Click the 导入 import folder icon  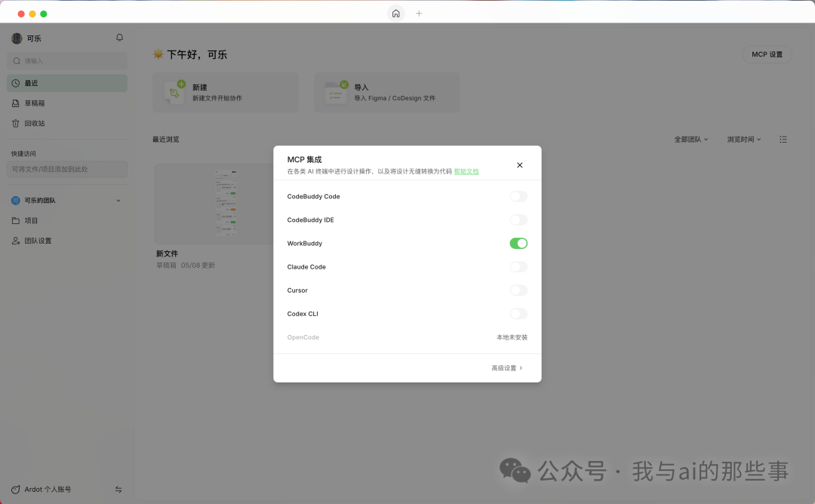click(337, 93)
